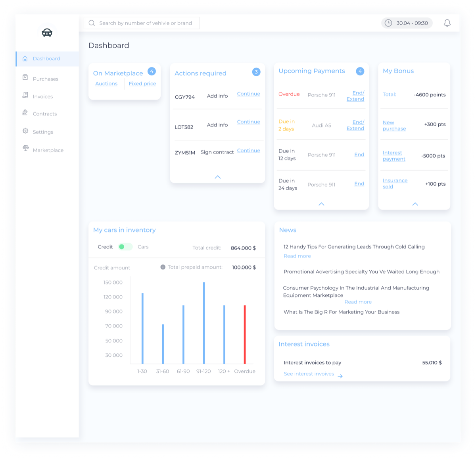
Task: Open notifications bell
Action: [447, 23]
